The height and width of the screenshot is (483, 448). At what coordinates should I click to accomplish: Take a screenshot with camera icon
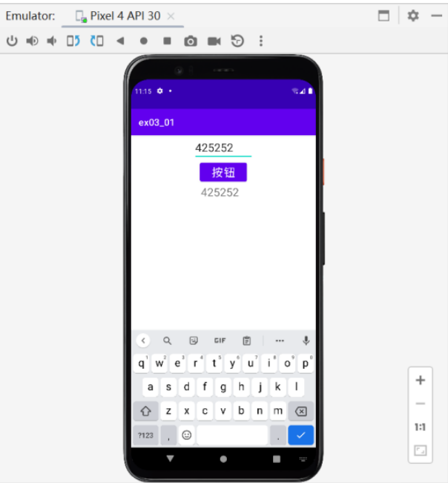click(x=191, y=41)
